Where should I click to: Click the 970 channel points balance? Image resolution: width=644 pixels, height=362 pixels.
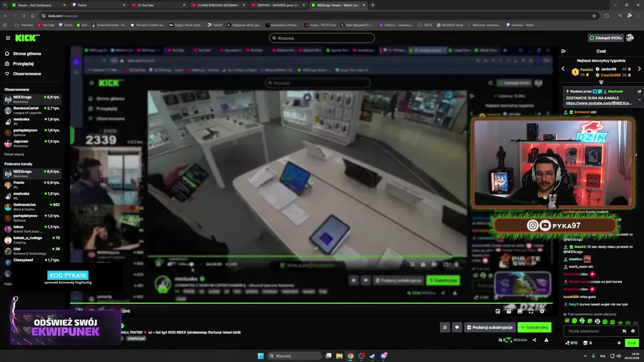[x=571, y=343]
